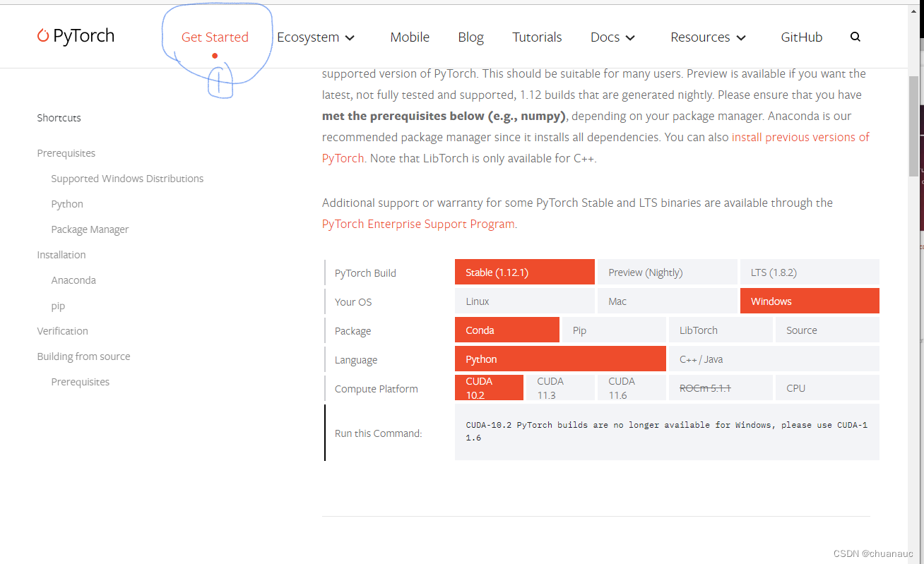Open the install previous versions link
This screenshot has width=924, height=564.
(800, 137)
